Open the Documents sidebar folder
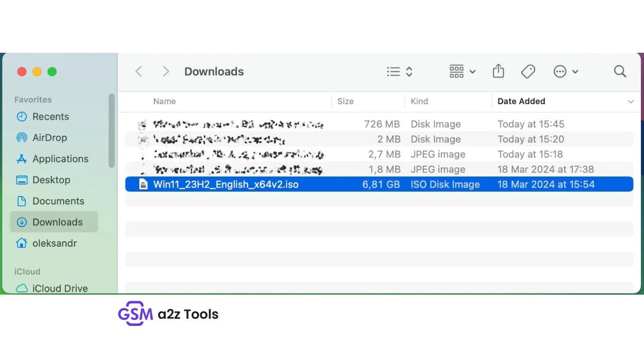Image resolution: width=644 pixels, height=362 pixels. coord(58,201)
